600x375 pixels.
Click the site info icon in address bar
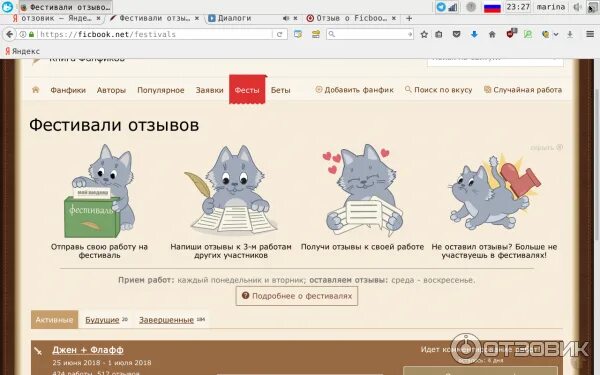pos(23,34)
